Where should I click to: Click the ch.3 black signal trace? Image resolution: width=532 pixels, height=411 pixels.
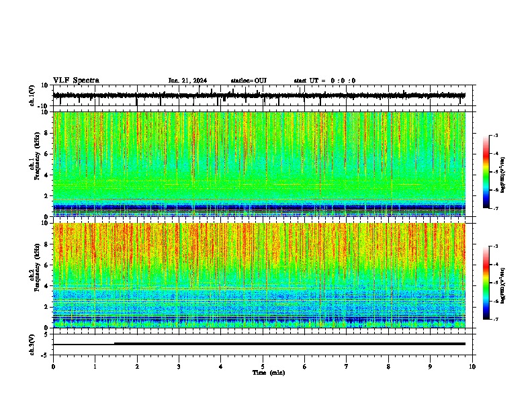(259, 344)
